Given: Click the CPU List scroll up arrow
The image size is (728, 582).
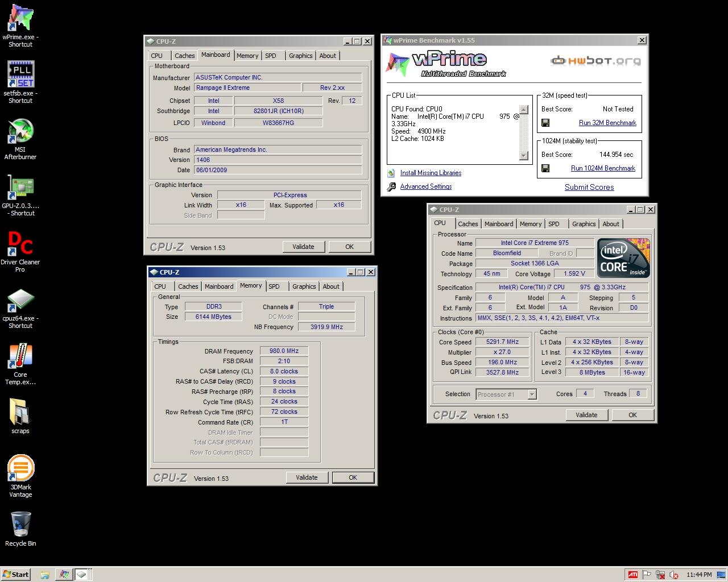Looking at the screenshot, I should [x=524, y=110].
